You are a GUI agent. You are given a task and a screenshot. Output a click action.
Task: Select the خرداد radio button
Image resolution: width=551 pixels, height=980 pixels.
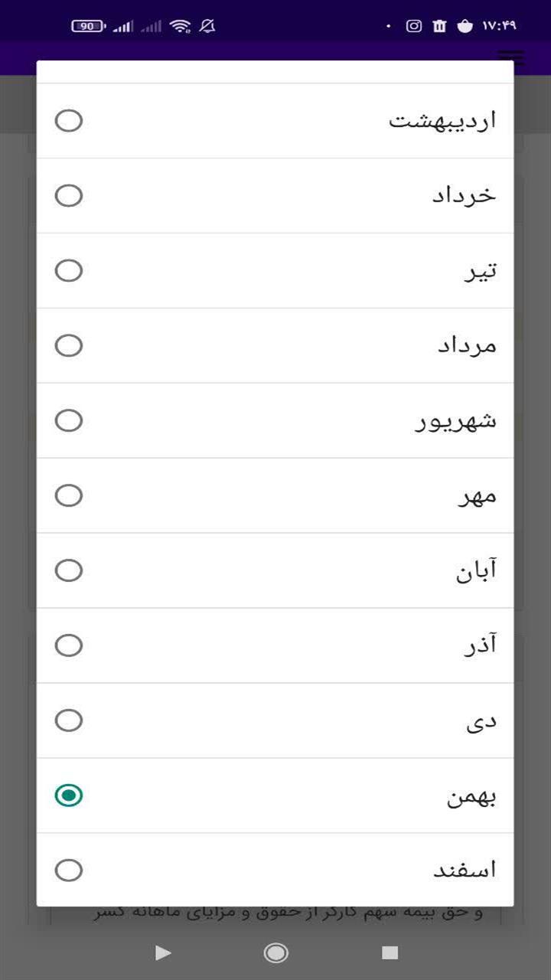pyautogui.click(x=69, y=196)
